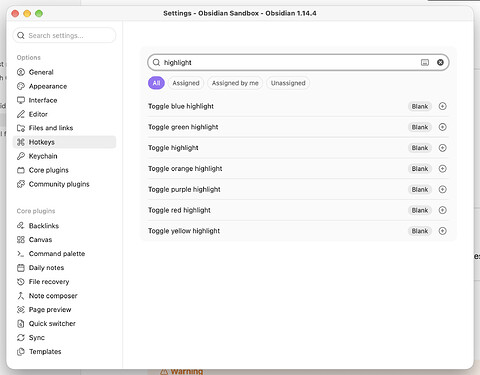480x375 pixels.
Task: Focus the hotkey search field containing highlight
Action: point(298,62)
